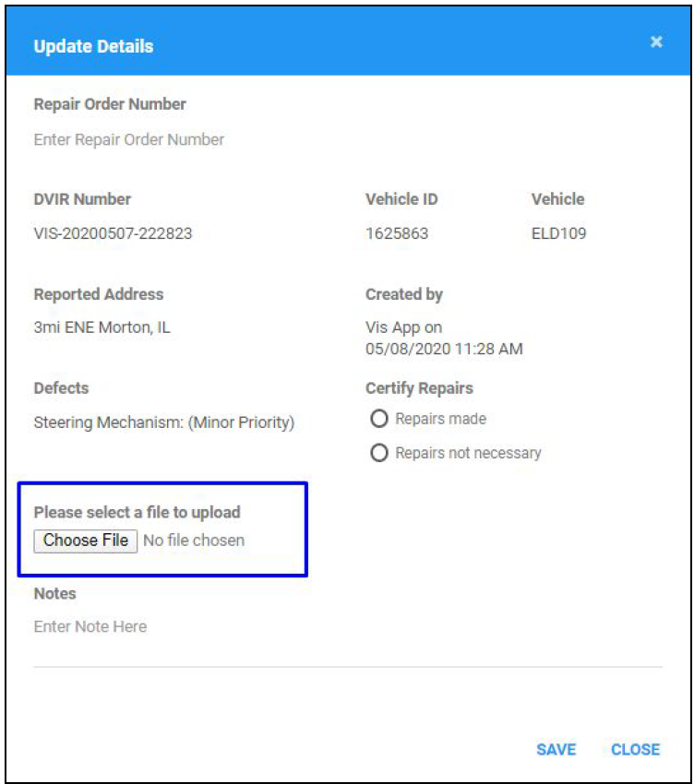
Task: Click the Repair Order Number label
Action: (110, 104)
